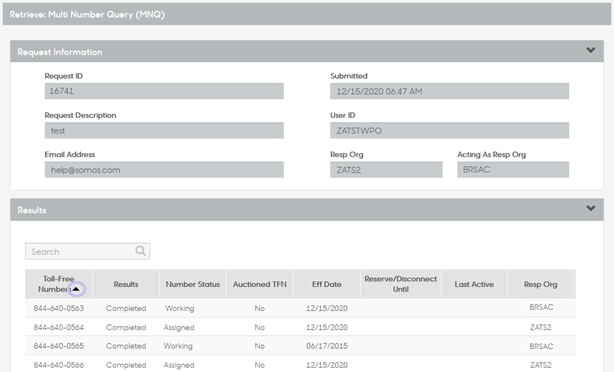Click Eff Date 06/17/2015
This screenshot has height=372, width=614.
[327, 346]
